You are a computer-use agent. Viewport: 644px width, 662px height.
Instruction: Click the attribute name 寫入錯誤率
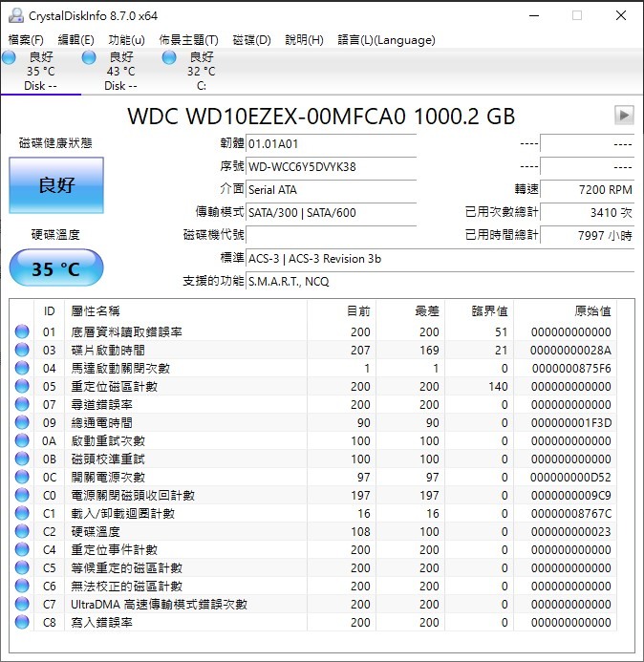click(102, 622)
